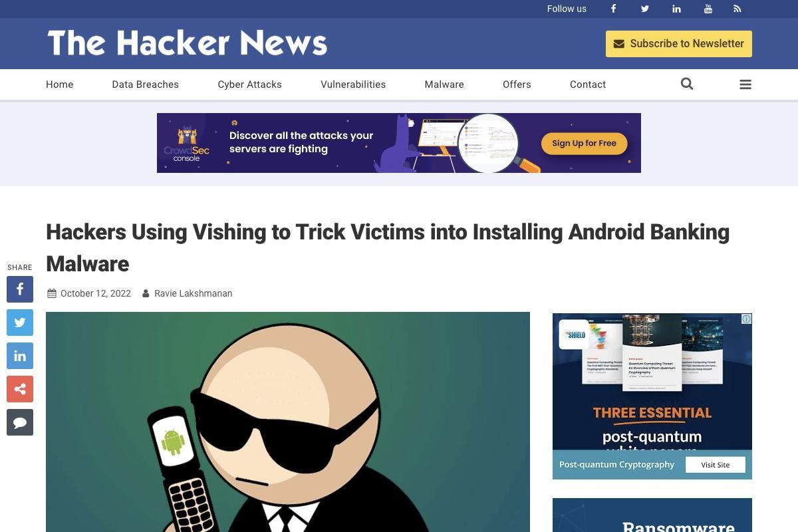Expand the hamburger navigation menu
Image resolution: width=798 pixels, height=532 pixels.
745,84
